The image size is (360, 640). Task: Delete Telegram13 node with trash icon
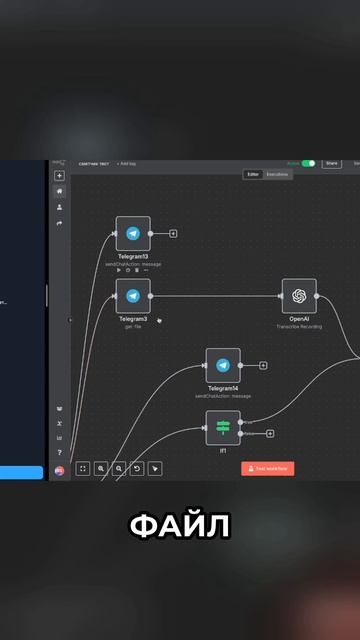tap(137, 270)
